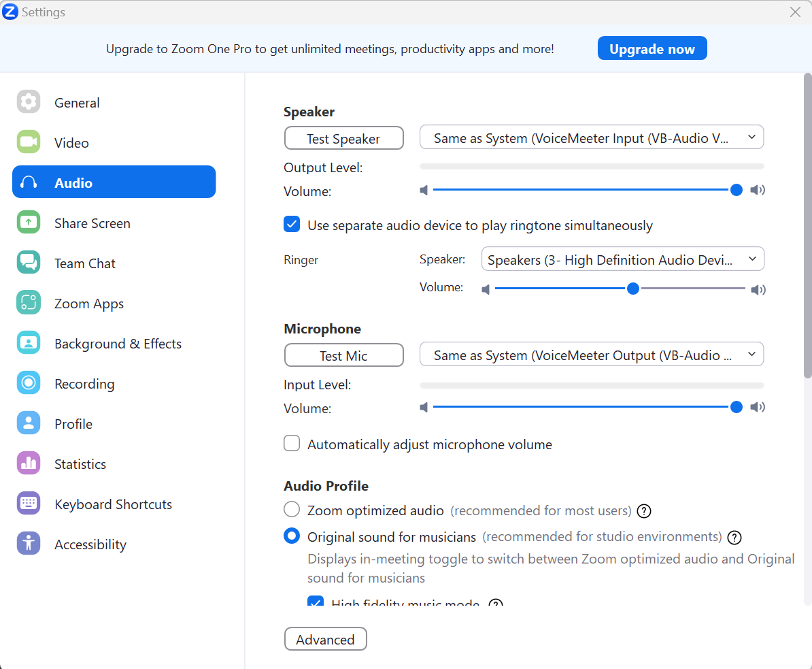Click the loud-volume icon of the Ringer Volume slider

pos(758,289)
